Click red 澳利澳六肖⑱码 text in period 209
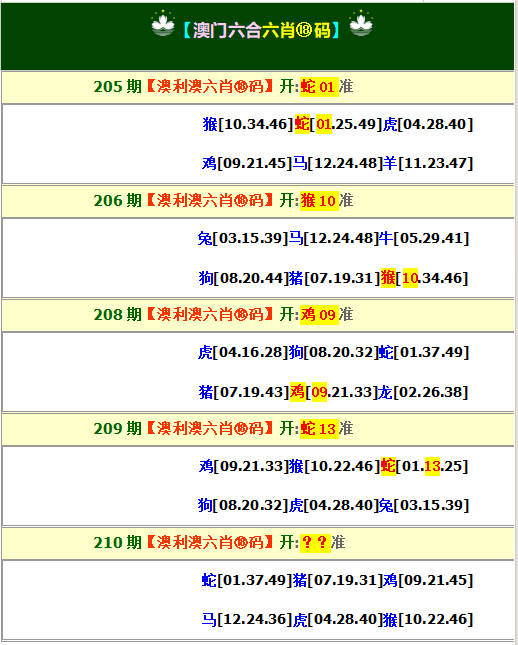The height and width of the screenshot is (645, 518). pyautogui.click(x=210, y=429)
